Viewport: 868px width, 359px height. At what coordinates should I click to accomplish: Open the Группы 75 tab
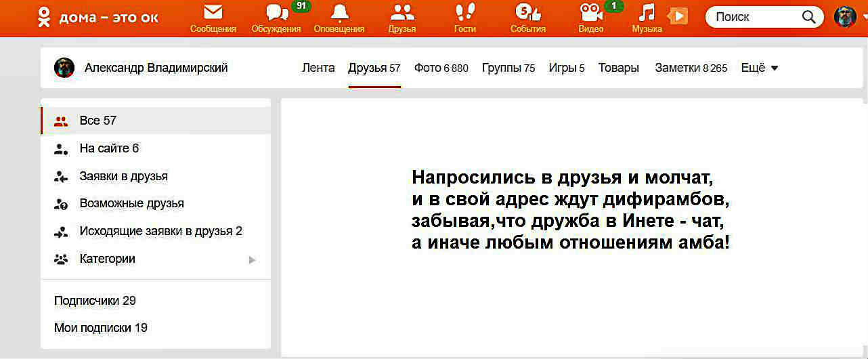click(508, 68)
